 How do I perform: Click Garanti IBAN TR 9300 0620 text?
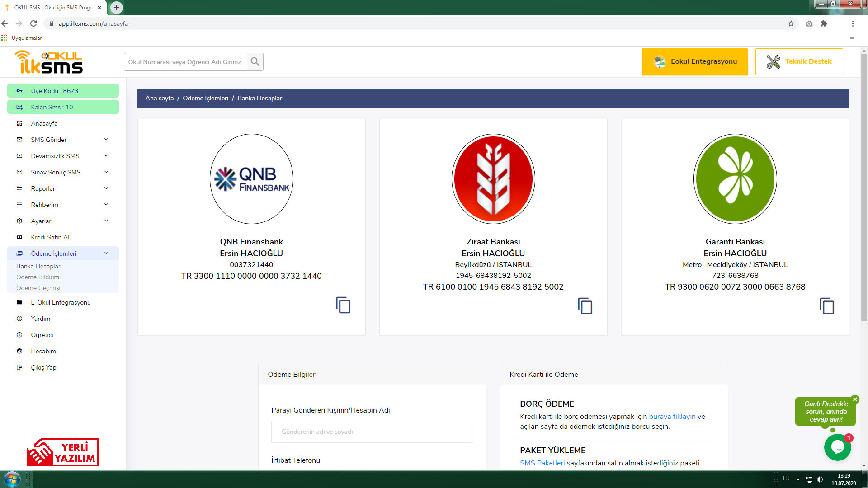[x=735, y=287]
